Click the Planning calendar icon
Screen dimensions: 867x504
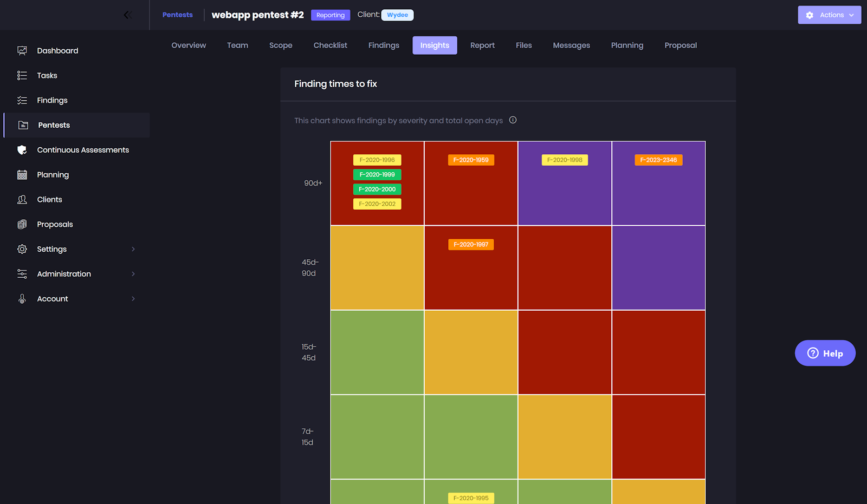22,175
